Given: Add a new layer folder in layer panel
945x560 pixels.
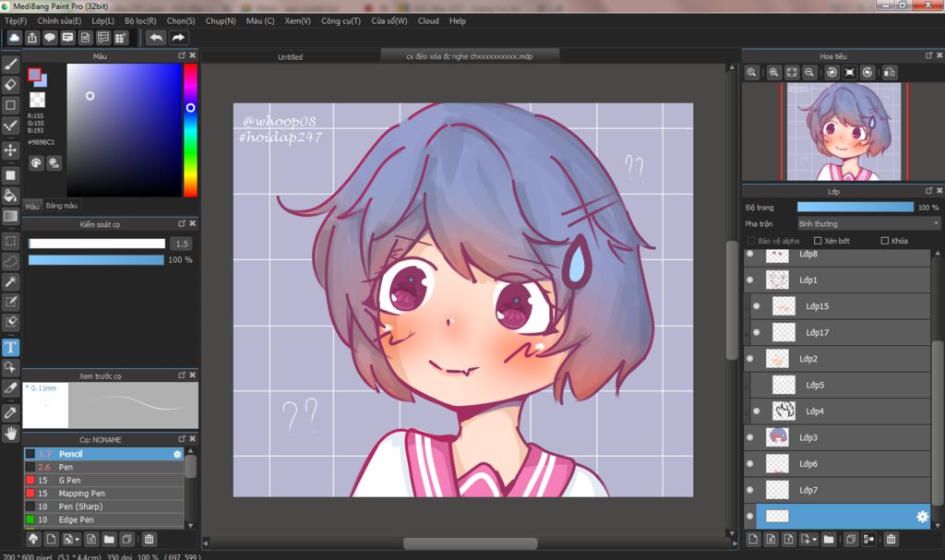Looking at the screenshot, I should (x=829, y=539).
